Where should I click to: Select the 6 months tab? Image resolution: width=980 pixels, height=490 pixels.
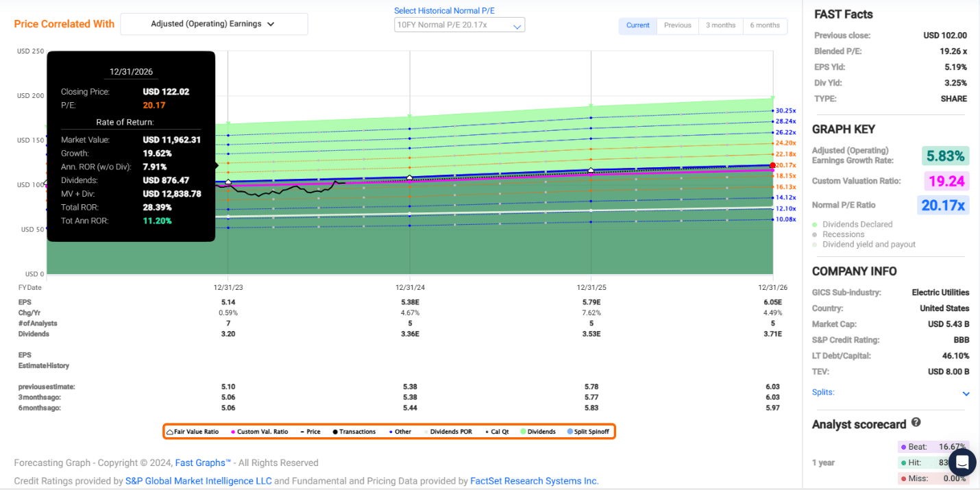[x=764, y=25]
